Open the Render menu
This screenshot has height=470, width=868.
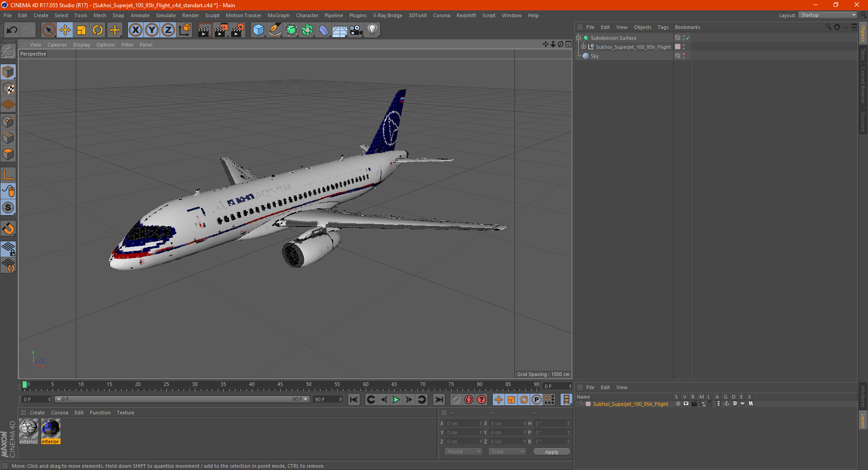(190, 15)
